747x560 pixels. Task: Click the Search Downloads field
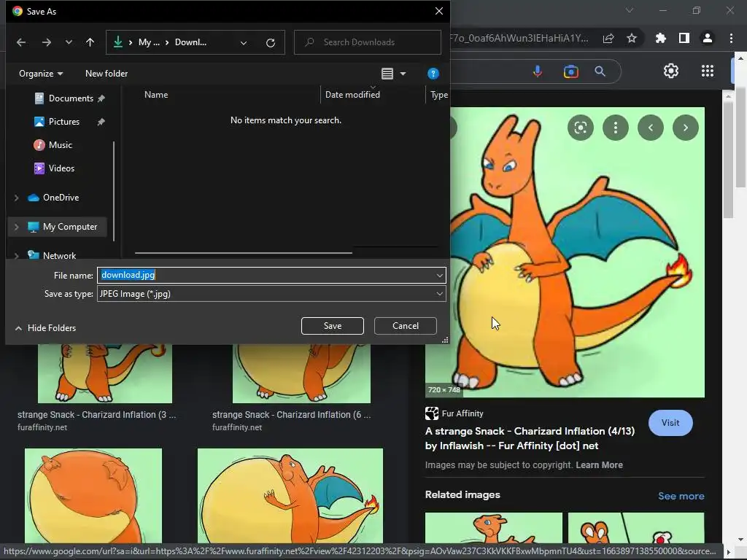(x=368, y=42)
